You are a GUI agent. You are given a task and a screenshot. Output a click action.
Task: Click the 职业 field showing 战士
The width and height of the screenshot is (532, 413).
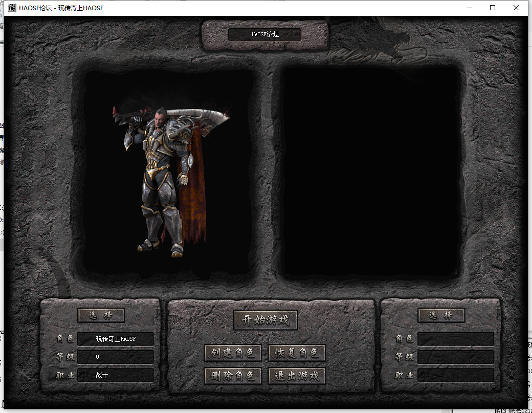(116, 375)
